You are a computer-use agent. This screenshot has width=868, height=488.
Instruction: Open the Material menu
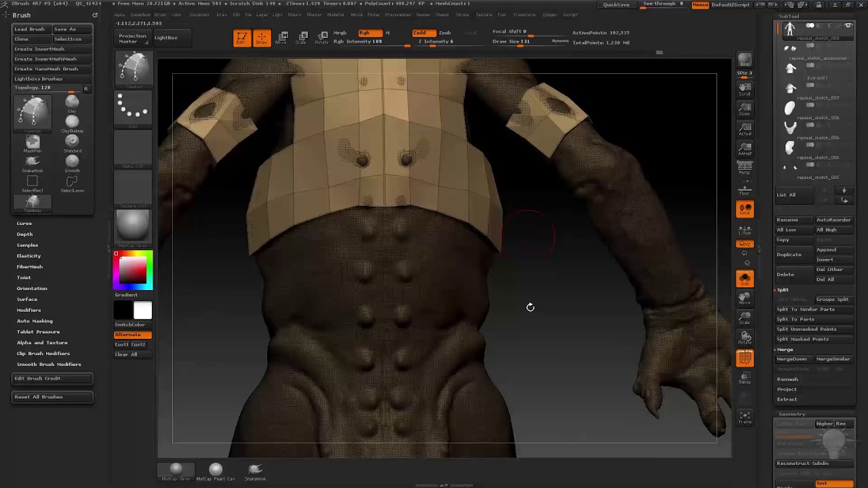click(335, 14)
